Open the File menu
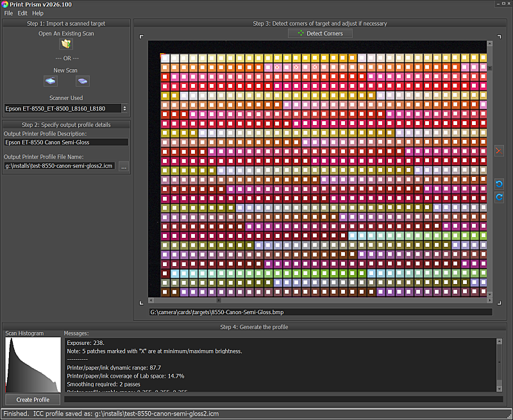The height and width of the screenshot is (420, 513). [x=8, y=12]
